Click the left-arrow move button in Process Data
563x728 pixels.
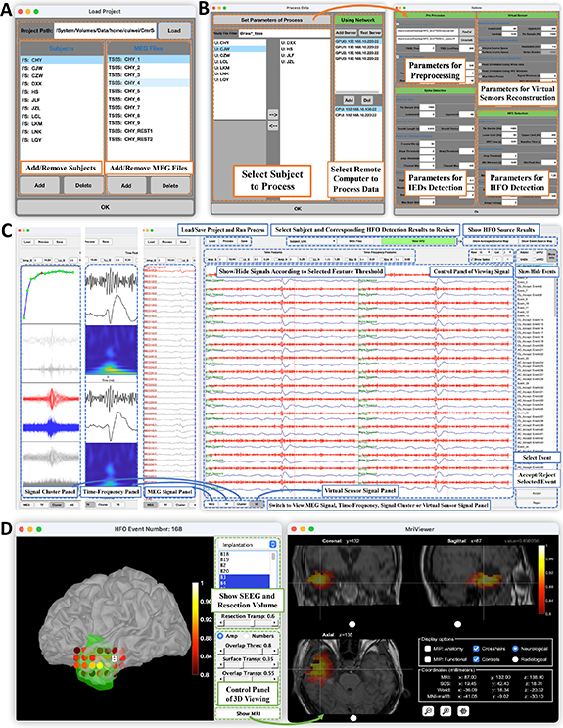[273, 125]
